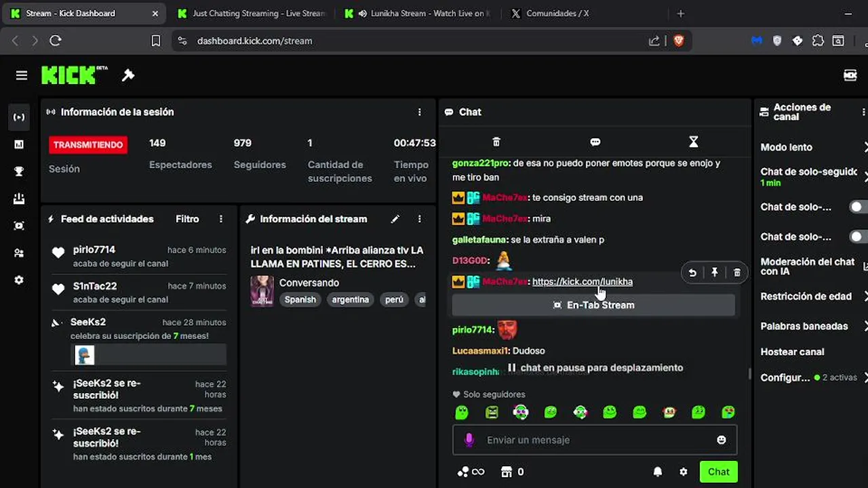868x488 pixels.
Task: Open the downloads sidebar icon
Action: (x=19, y=199)
